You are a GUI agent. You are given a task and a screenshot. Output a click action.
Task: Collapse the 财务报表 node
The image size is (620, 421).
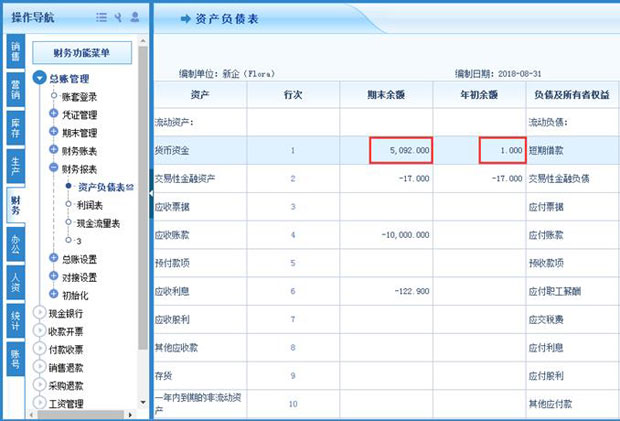point(54,168)
